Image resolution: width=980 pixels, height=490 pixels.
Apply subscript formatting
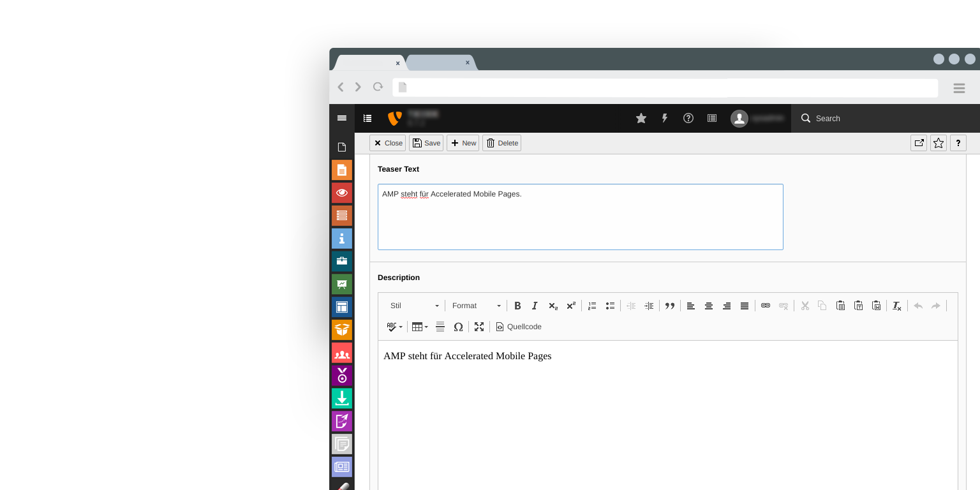pyautogui.click(x=553, y=306)
